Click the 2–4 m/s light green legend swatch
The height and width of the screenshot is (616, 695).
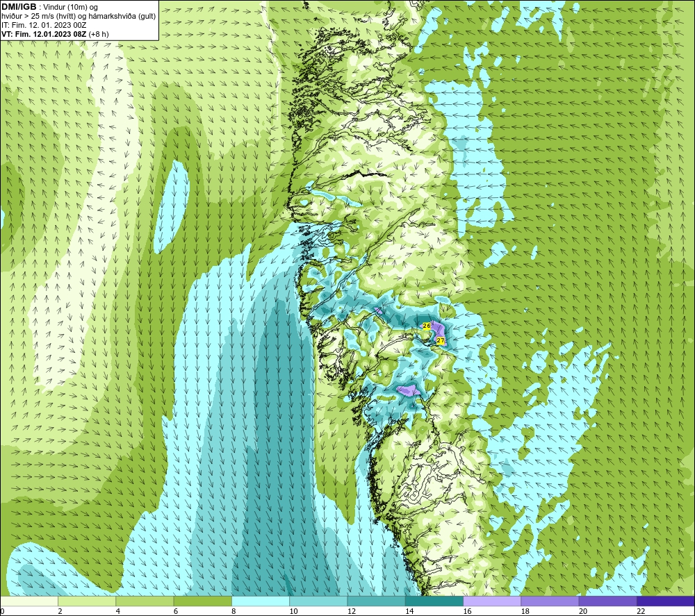(x=87, y=601)
